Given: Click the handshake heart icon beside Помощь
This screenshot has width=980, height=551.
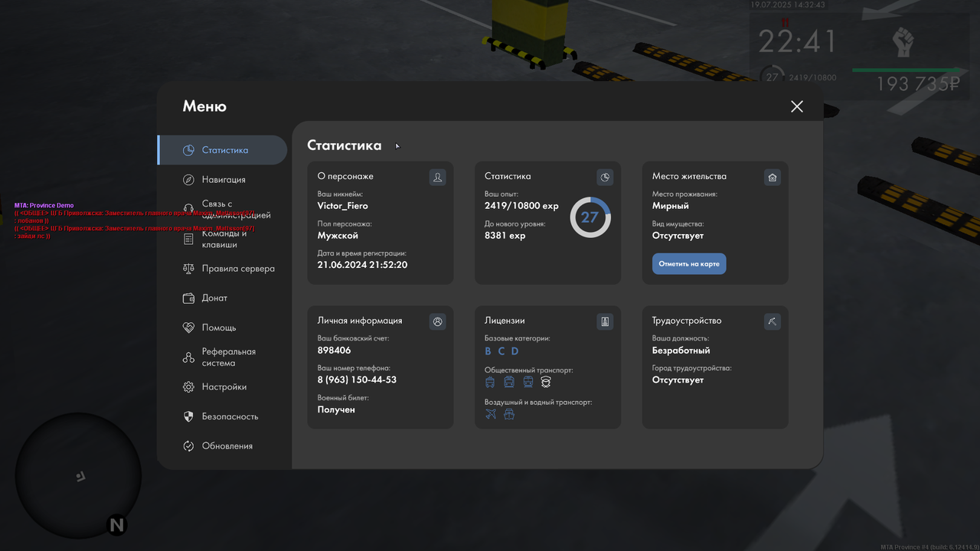Looking at the screenshot, I should pos(188,328).
